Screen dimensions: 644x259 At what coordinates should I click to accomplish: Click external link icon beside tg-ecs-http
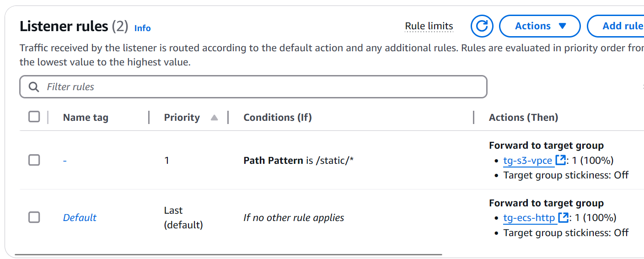563,217
